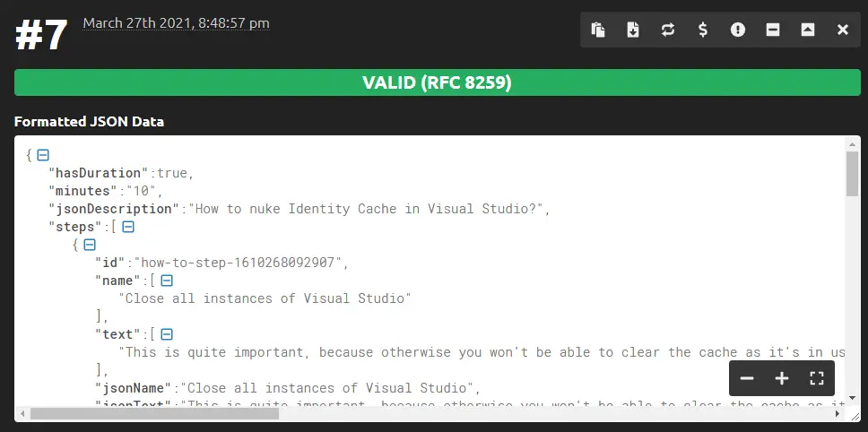The height and width of the screenshot is (432, 868).
Task: Click the VALID (RFC 8259) status bar
Action: 437,83
